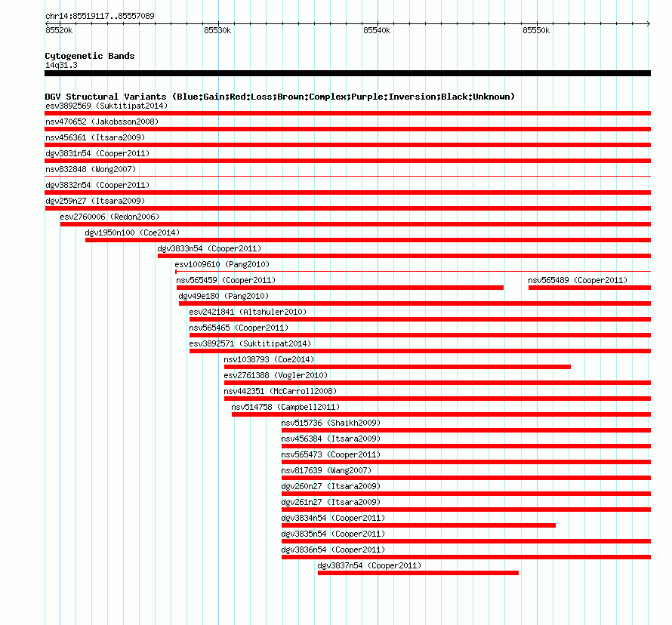Click dgv261n27 (Itsara2009) variant label
This screenshot has height=625, width=672.
[331, 502]
